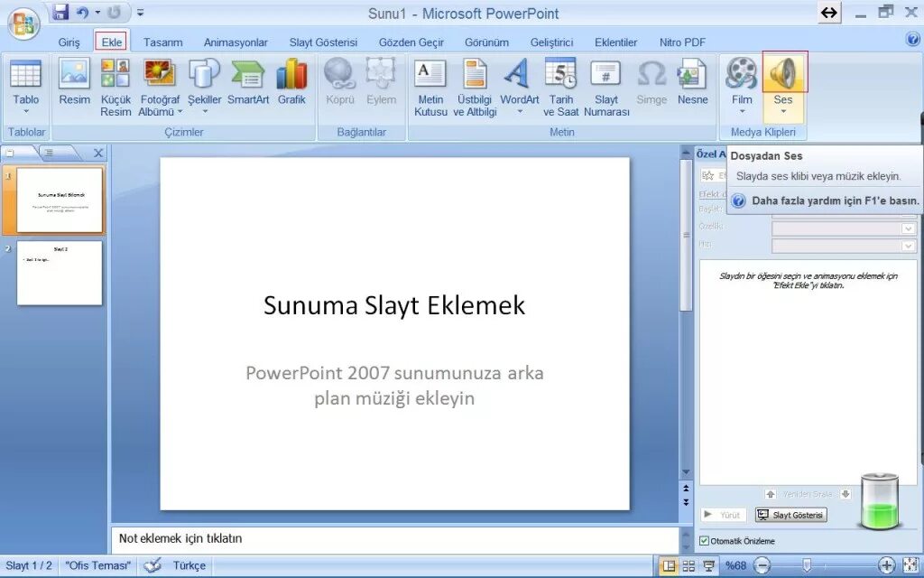Switch to the outline pane tab
Image resolution: width=924 pixels, height=578 pixels.
pos(51,153)
